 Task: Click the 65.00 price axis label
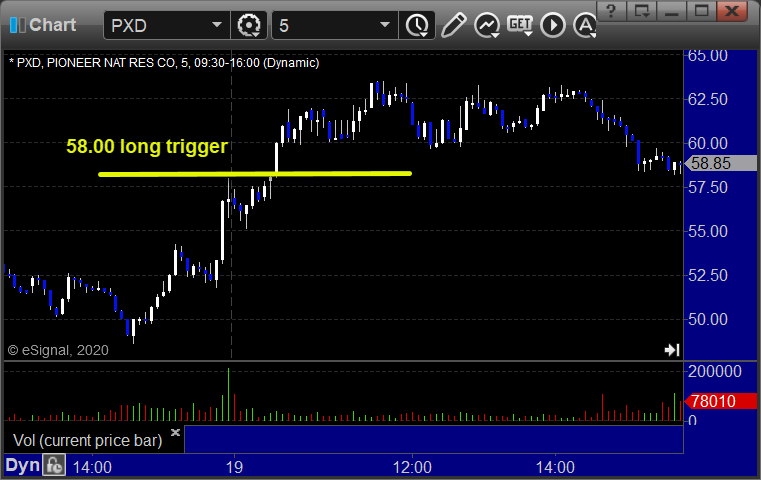[x=708, y=55]
